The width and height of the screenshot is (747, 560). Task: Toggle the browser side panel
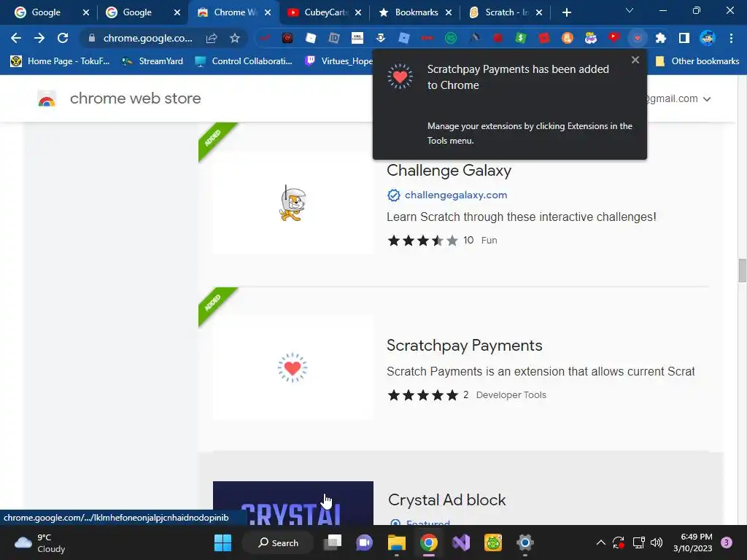[x=684, y=38]
